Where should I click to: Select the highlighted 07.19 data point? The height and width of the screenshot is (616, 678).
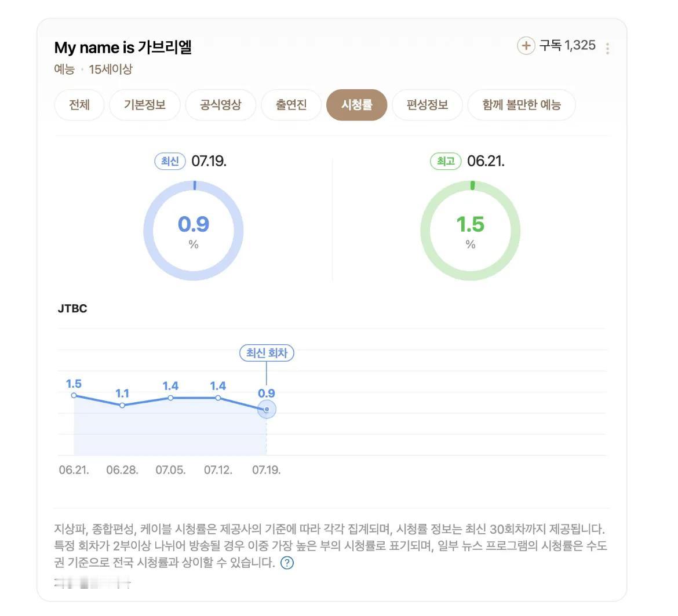pos(267,409)
